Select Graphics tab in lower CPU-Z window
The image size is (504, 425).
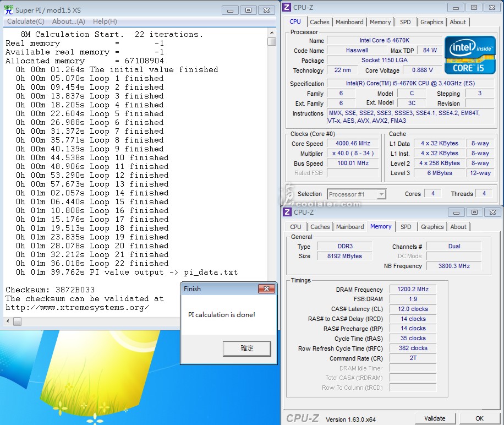(x=432, y=227)
